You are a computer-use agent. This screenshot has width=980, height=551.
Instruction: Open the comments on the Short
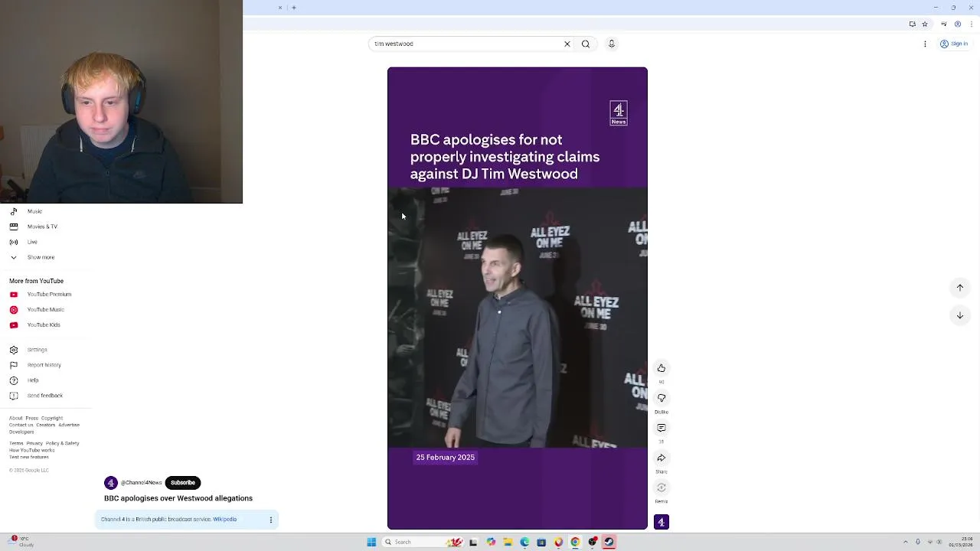point(661,428)
